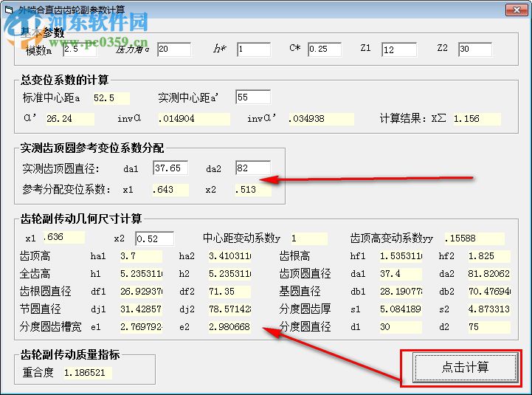
Task: Click the 点击计算 calculate button
Action: [x=465, y=368]
